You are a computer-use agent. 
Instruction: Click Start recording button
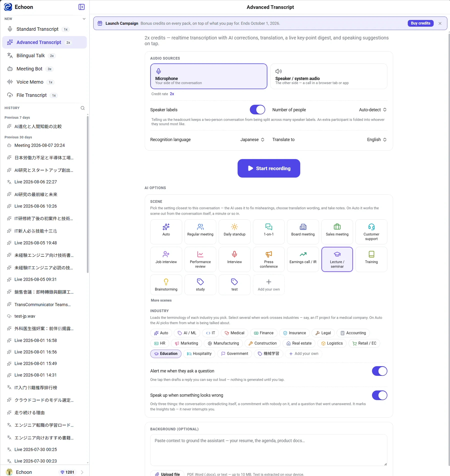click(269, 168)
